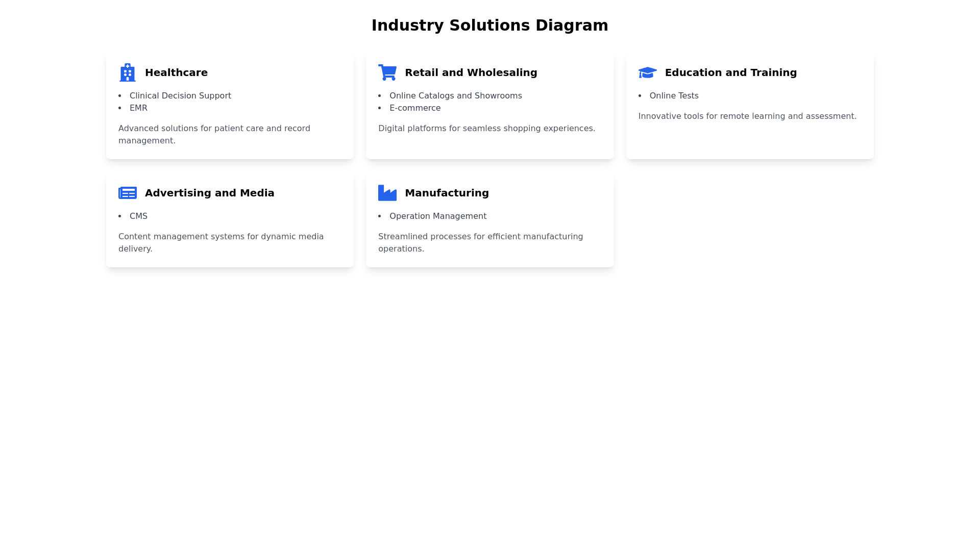
Task: Select the Education and Training heading
Action: [x=730, y=72]
